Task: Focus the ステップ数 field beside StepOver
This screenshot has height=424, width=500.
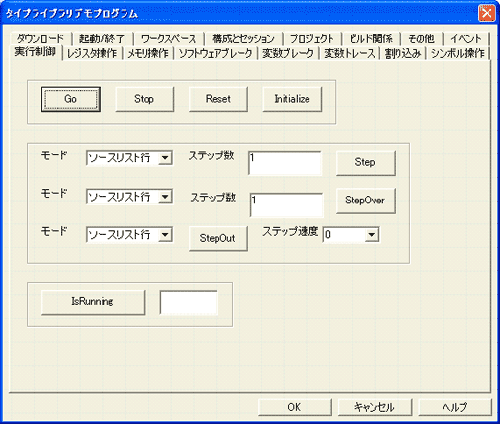Action: [x=287, y=205]
